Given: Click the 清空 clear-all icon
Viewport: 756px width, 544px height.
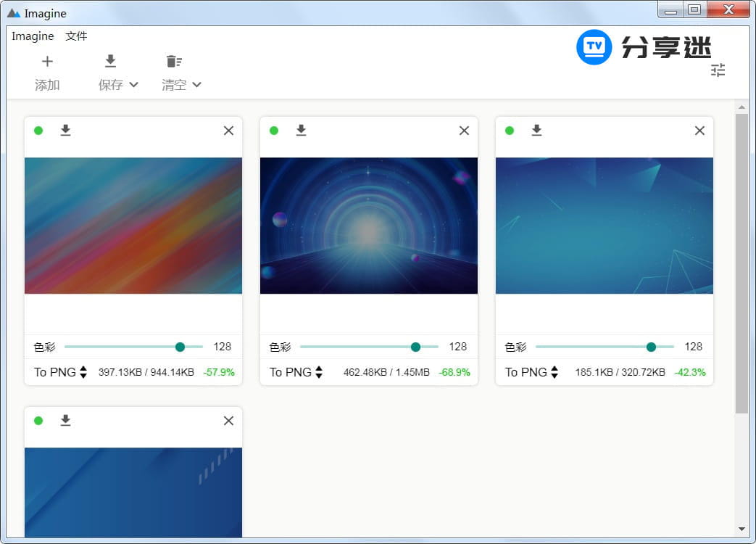Looking at the screenshot, I should [x=174, y=61].
